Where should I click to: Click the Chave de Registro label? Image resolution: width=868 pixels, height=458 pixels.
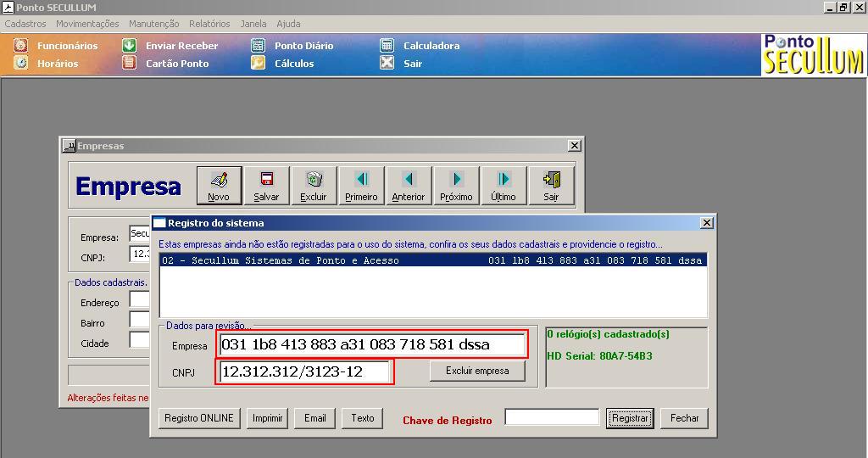coord(448,421)
